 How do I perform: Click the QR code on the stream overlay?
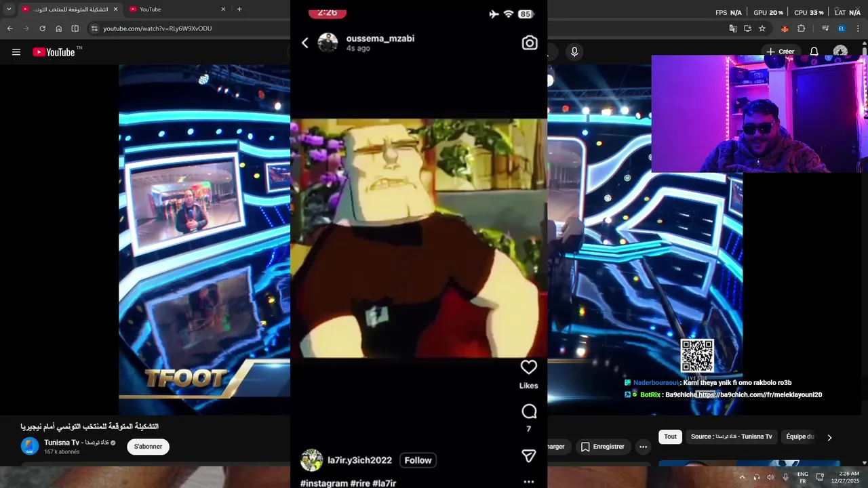pos(697,357)
